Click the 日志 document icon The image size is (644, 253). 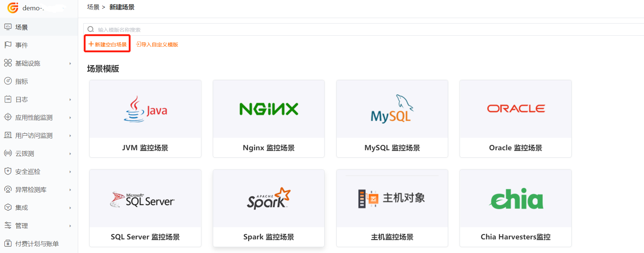coord(8,99)
